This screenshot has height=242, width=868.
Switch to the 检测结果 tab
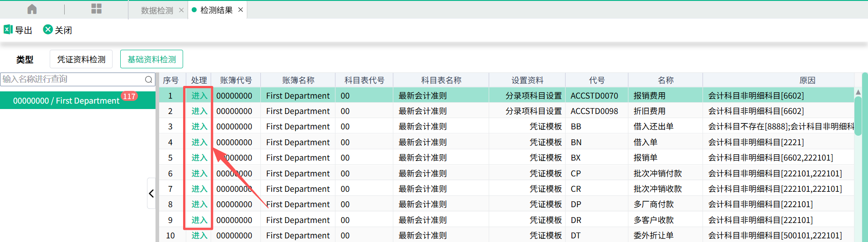pyautogui.click(x=216, y=10)
